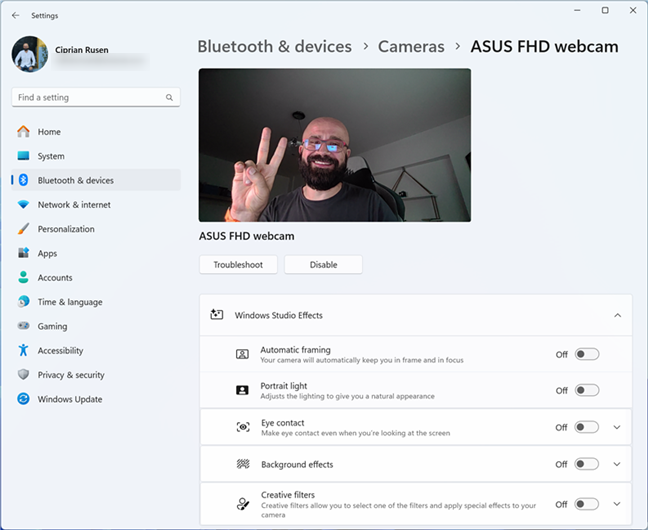Click the Network & internet Wi-Fi icon
This screenshot has width=648, height=530.
(x=24, y=205)
